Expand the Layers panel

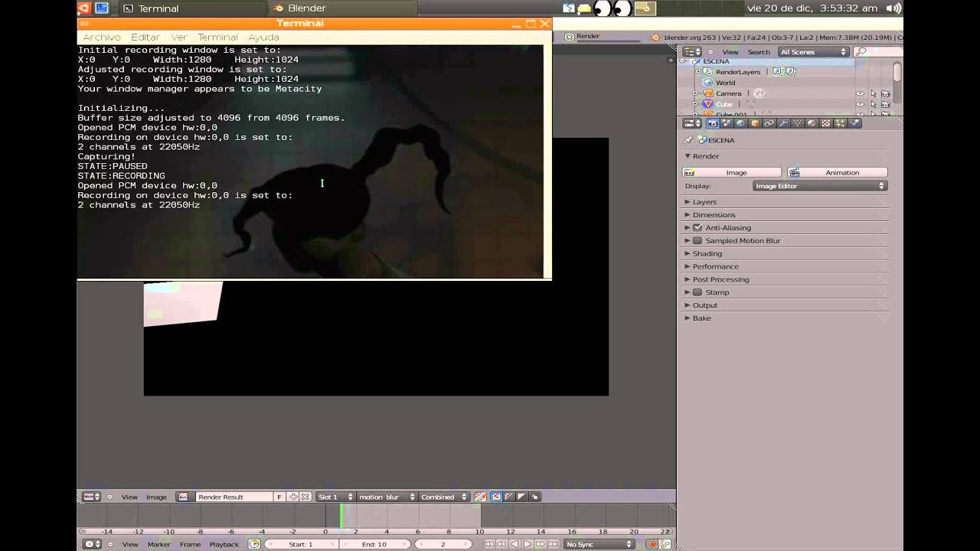click(x=704, y=202)
